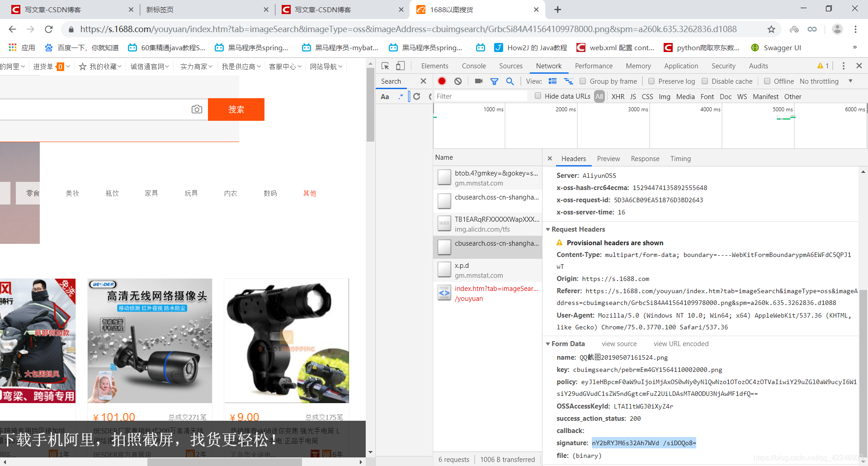Open No throttling dropdown
This screenshot has width=868, height=466.
tap(826, 81)
